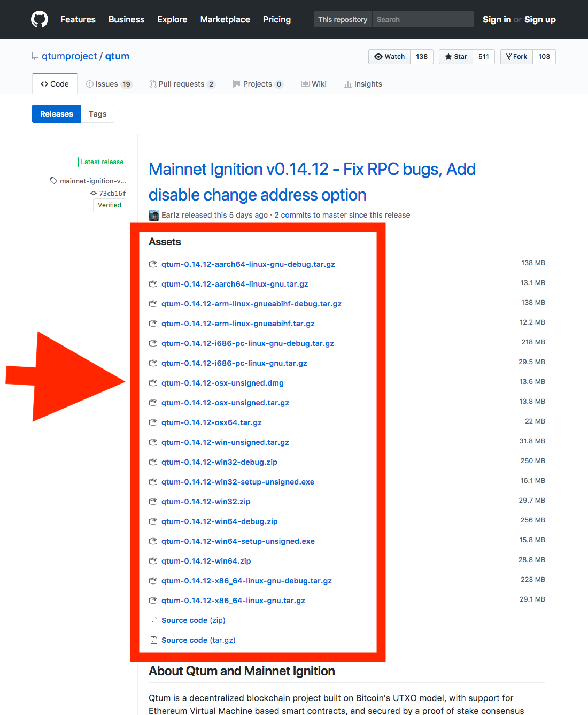Viewport: 588px width, 715px height.
Task: Switch to the Code tab
Action: 55,84
